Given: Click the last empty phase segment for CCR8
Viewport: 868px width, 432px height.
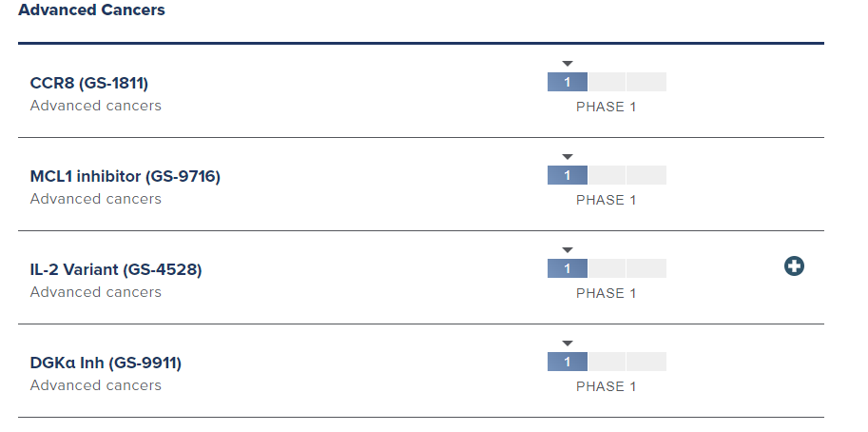Looking at the screenshot, I should click(x=646, y=82).
